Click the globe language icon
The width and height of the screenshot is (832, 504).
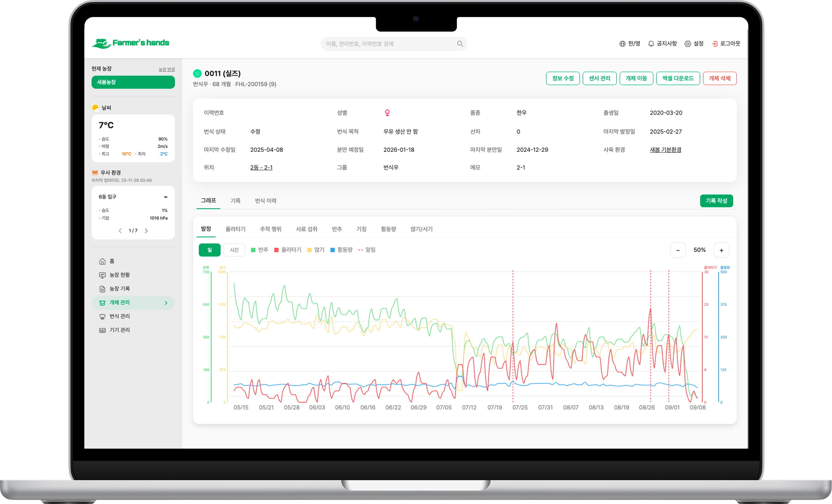pyautogui.click(x=622, y=43)
